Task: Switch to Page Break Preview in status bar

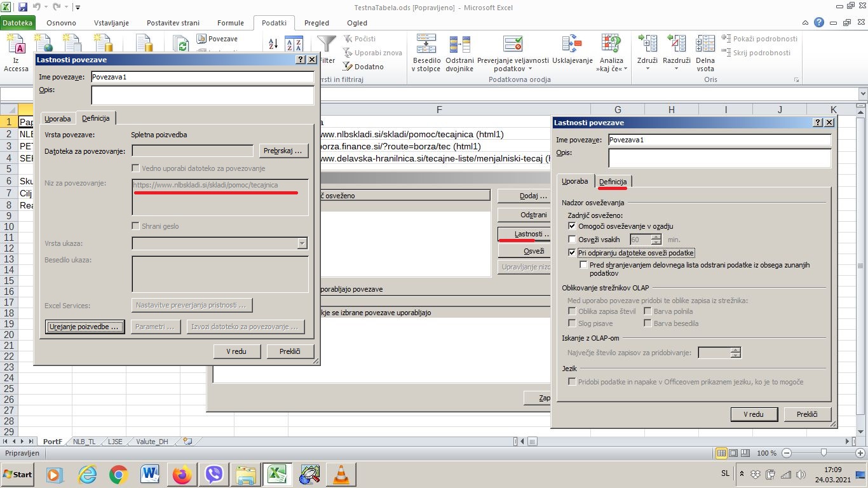Action: click(745, 453)
